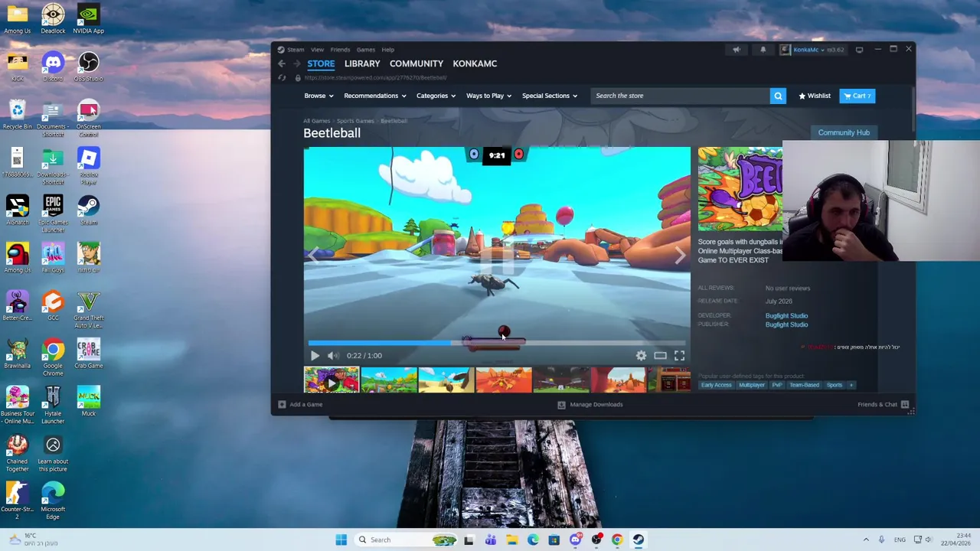The width and height of the screenshot is (980, 551).
Task: Expand the KonkaMc account dropdown
Action: point(812,50)
